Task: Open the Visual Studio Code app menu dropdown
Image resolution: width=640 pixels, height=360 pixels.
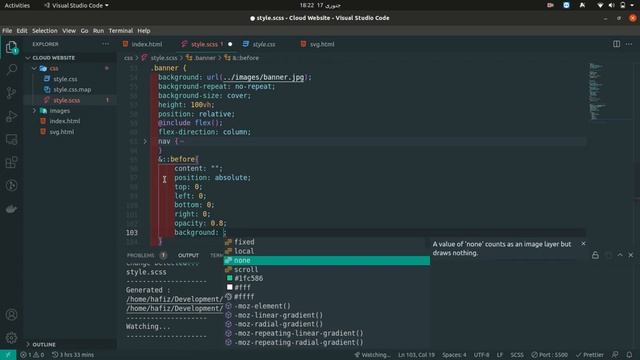Action: (x=76, y=5)
